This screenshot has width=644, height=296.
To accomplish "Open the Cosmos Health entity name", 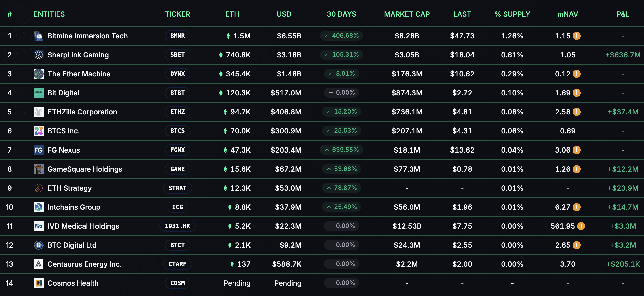I will [x=73, y=283].
